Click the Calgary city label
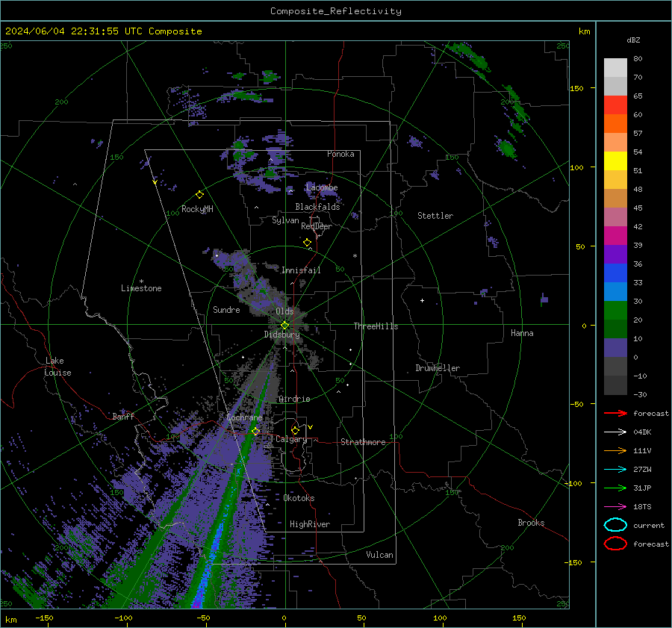Viewport: 672px width, 628px height. coord(291,439)
